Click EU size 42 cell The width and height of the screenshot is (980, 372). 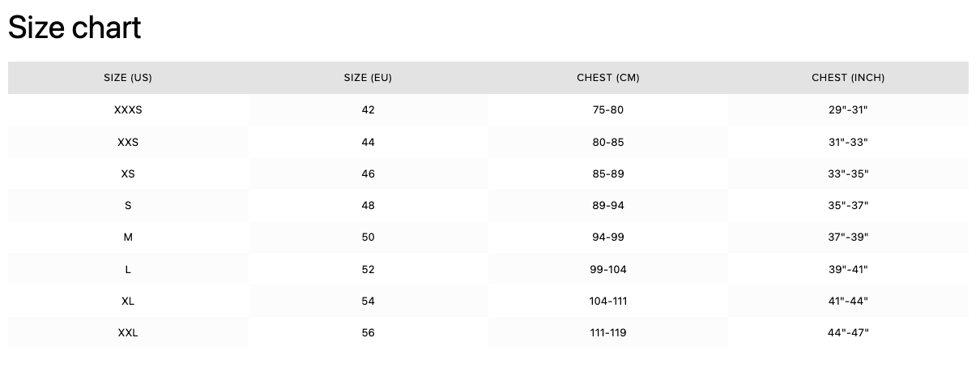point(368,110)
